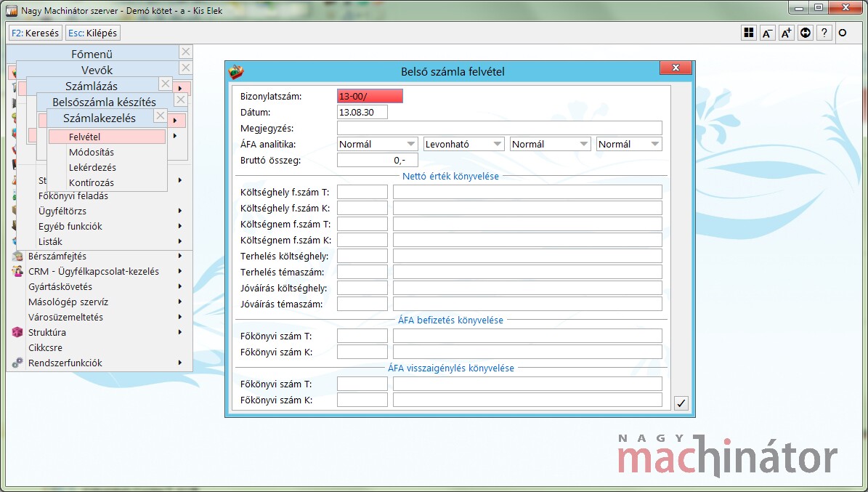
Task: Click the Megjegyzés input field
Action: 499,128
